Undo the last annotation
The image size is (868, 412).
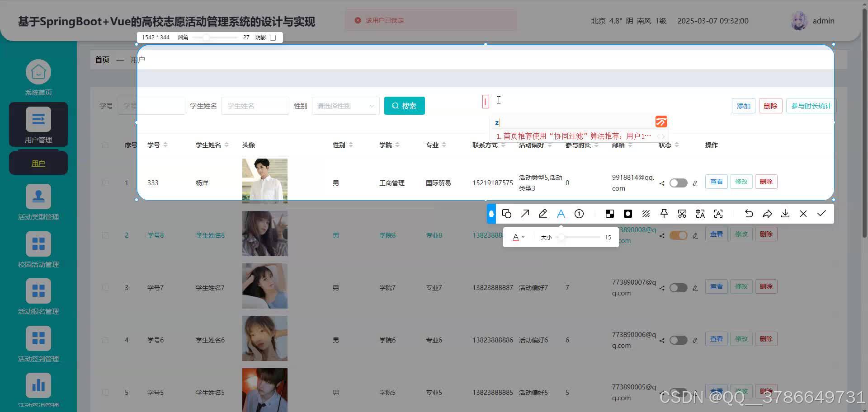click(x=749, y=213)
